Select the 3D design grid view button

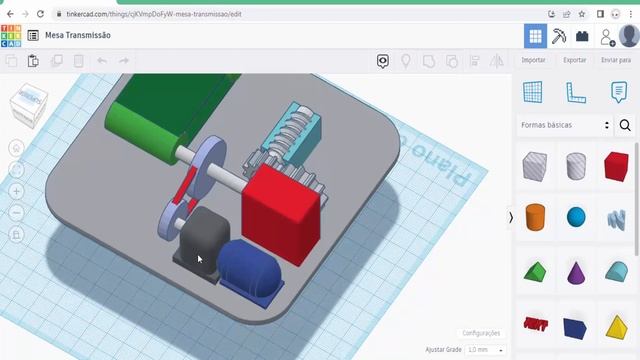[x=535, y=36]
